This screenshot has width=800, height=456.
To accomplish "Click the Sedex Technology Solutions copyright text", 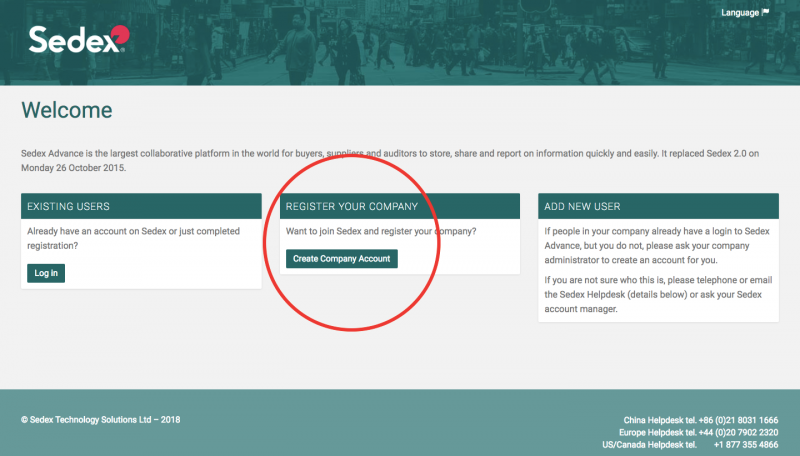I will pos(100,420).
